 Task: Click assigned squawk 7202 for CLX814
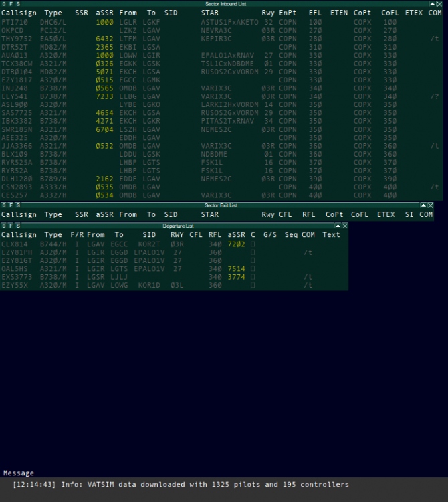[x=235, y=245]
